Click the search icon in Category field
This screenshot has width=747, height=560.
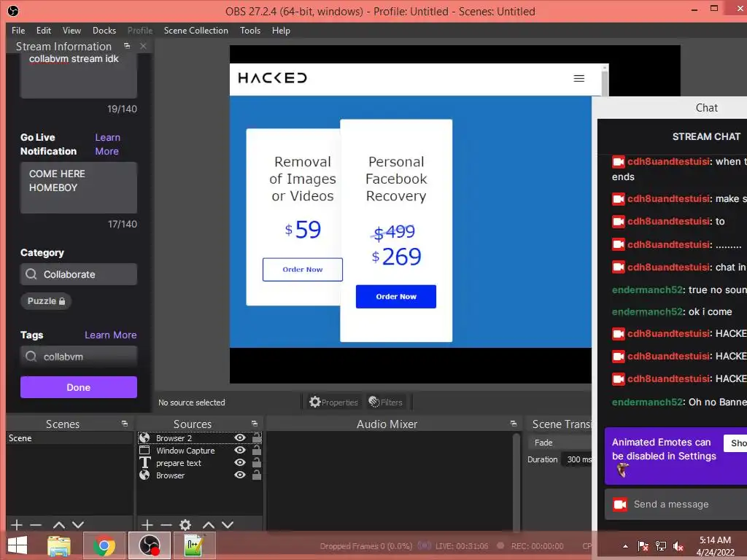[31, 274]
